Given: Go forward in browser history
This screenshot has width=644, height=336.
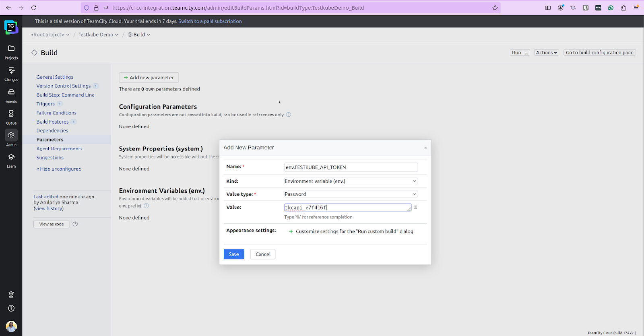Looking at the screenshot, I should pos(21,8).
